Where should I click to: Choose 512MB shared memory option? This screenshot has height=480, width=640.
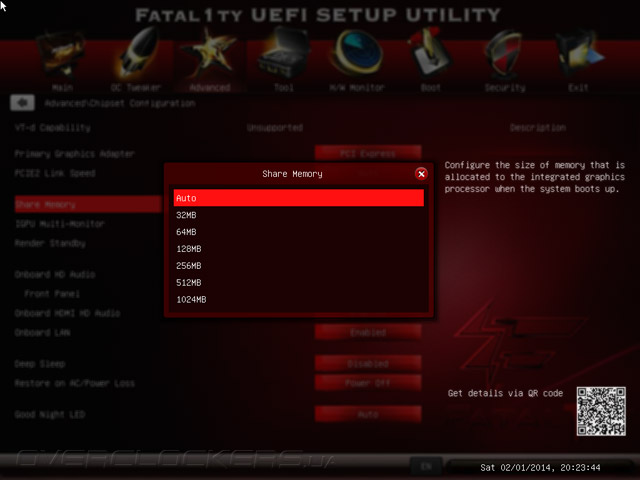coord(298,283)
